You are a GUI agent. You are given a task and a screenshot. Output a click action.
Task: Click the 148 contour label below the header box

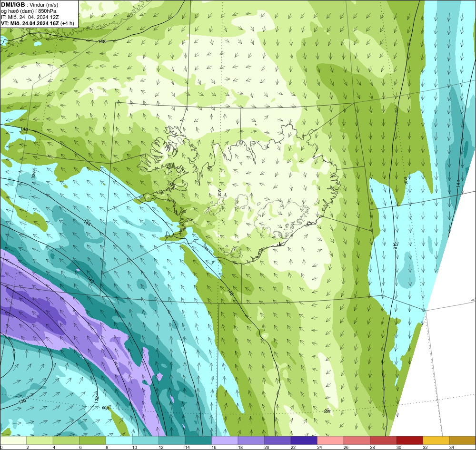pyautogui.click(x=102, y=41)
